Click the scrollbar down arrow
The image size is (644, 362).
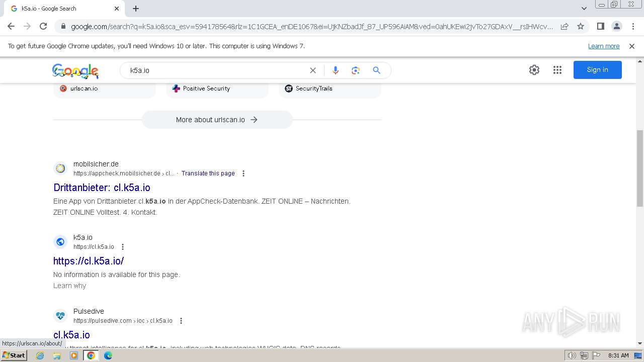639,343
